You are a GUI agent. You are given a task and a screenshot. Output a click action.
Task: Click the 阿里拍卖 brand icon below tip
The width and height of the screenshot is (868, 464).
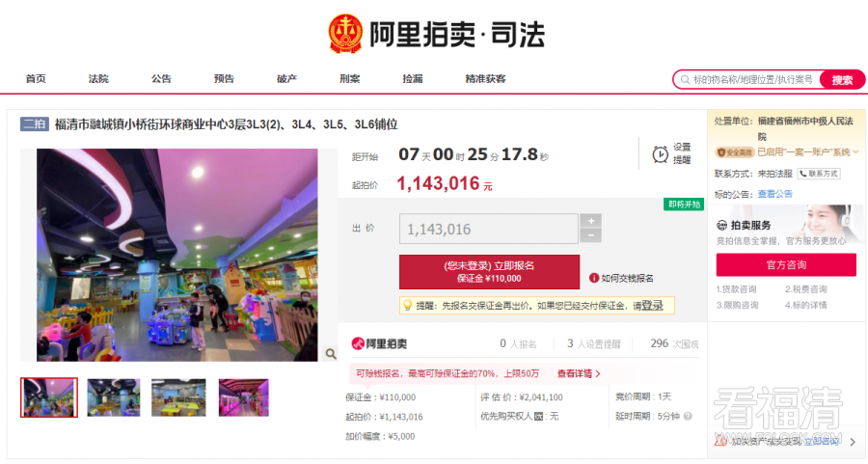[x=358, y=343]
